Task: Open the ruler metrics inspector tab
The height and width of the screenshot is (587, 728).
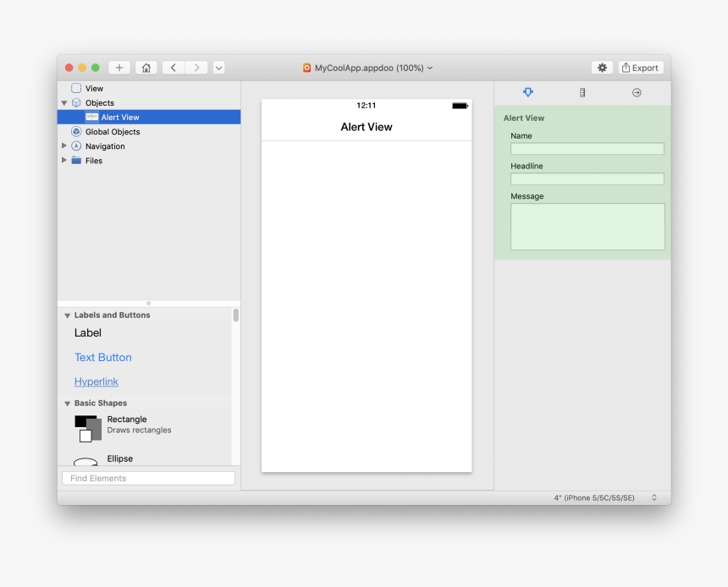Action: (582, 92)
